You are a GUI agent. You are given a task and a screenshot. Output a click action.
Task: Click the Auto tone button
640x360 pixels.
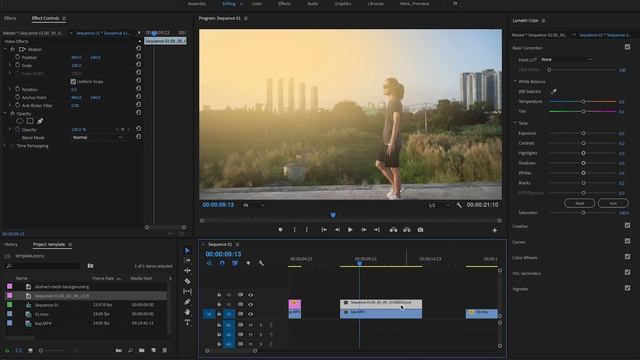click(613, 203)
